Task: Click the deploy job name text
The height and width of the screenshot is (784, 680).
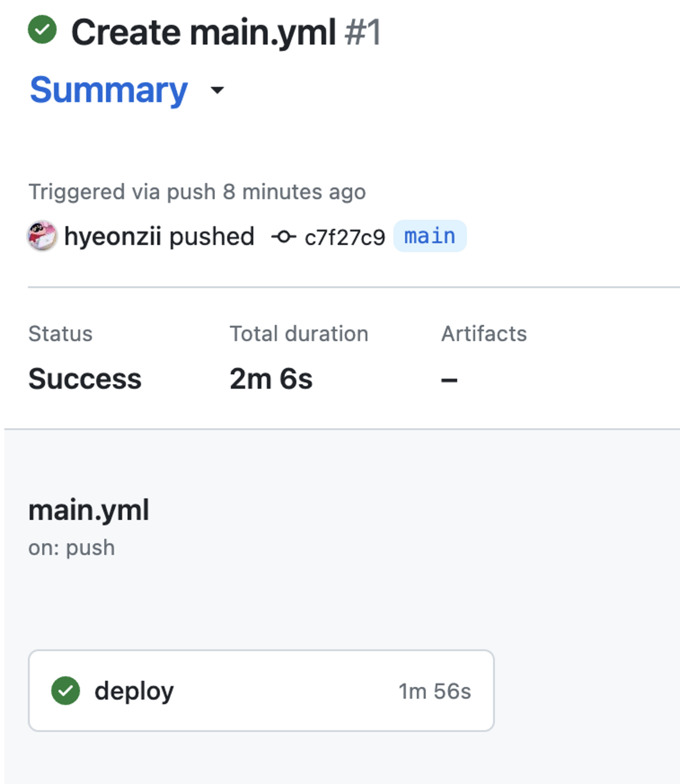Action: (134, 692)
